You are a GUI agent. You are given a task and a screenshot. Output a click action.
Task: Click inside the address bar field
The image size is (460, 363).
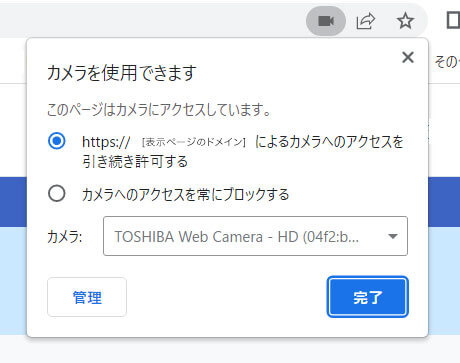150,21
